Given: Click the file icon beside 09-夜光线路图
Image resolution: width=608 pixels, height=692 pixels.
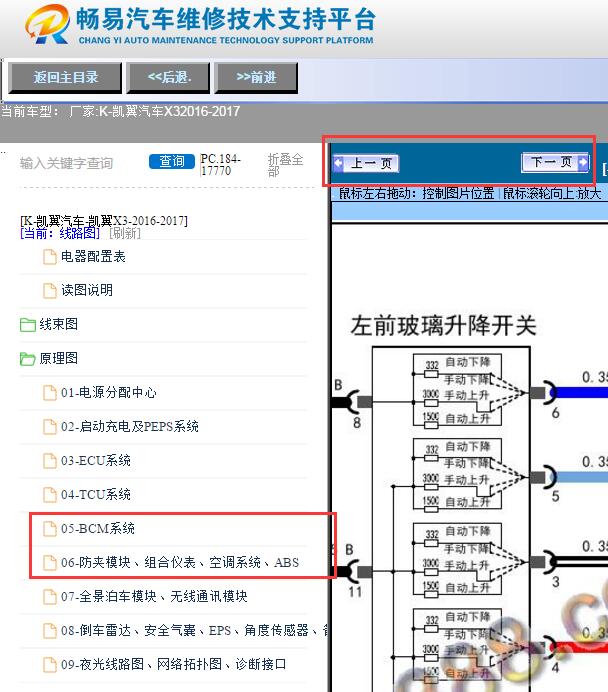Looking at the screenshot, I should [x=50, y=664].
